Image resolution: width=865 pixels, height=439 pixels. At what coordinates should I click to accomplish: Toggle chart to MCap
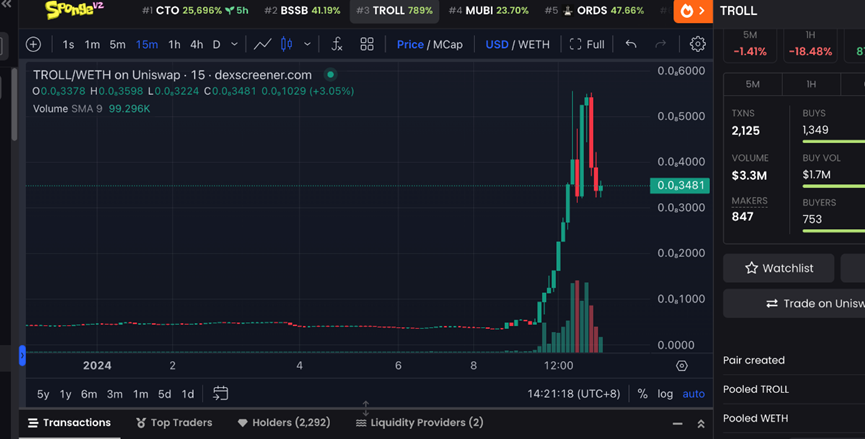(447, 44)
